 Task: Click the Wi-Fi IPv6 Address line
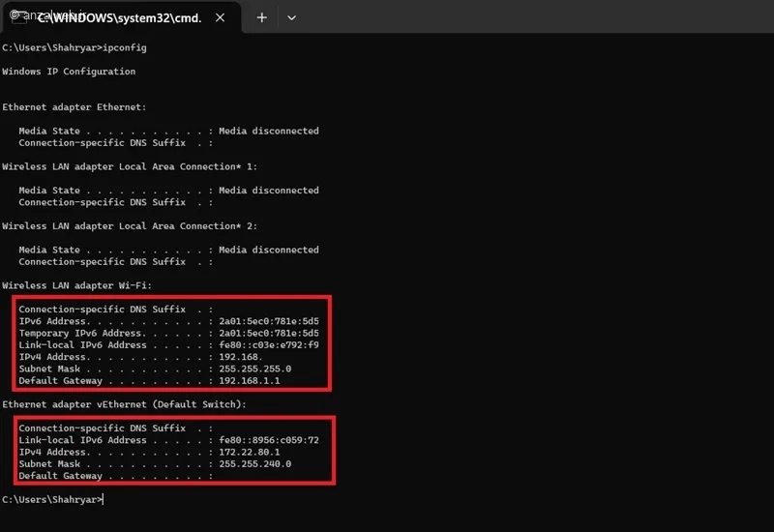point(168,321)
